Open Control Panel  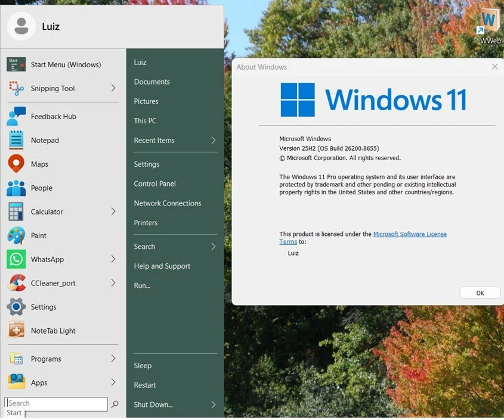pyautogui.click(x=155, y=183)
